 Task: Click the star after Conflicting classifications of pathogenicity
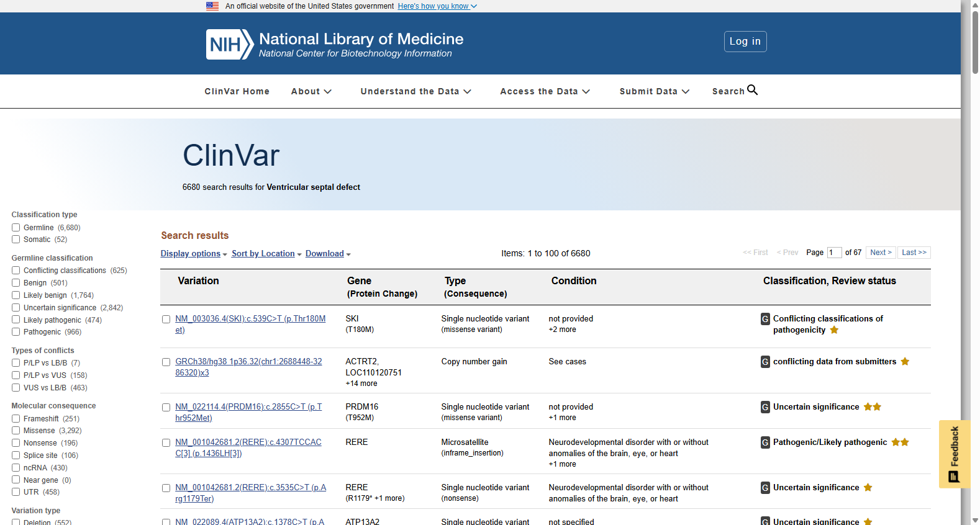pos(834,330)
